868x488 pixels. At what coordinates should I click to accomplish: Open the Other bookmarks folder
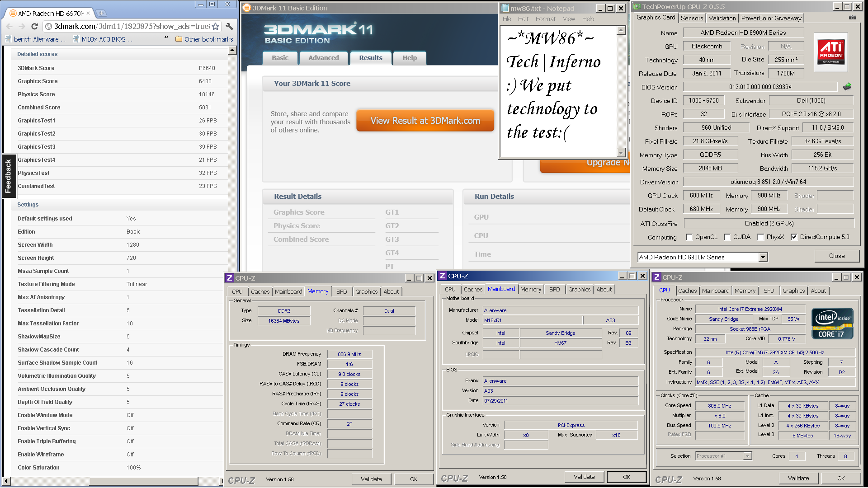click(204, 39)
